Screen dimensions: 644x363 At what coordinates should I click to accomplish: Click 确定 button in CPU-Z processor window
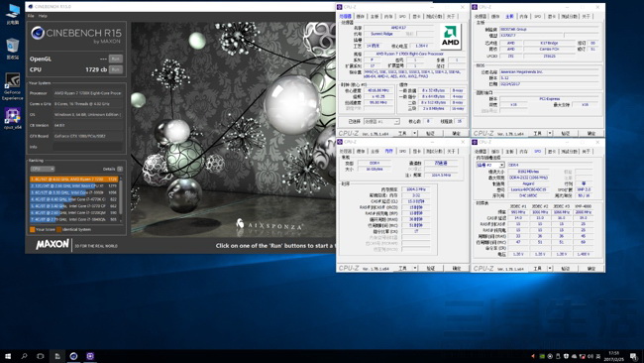[457, 133]
